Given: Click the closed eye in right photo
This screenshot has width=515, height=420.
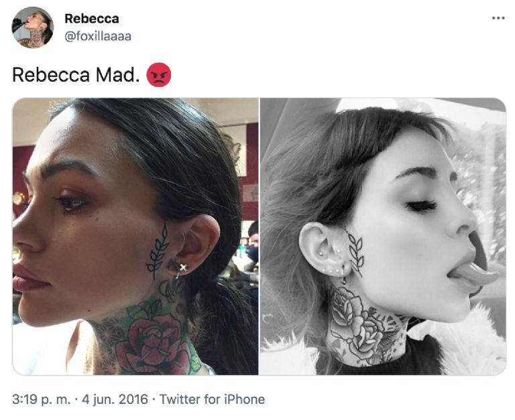Looking at the screenshot, I should [x=422, y=206].
